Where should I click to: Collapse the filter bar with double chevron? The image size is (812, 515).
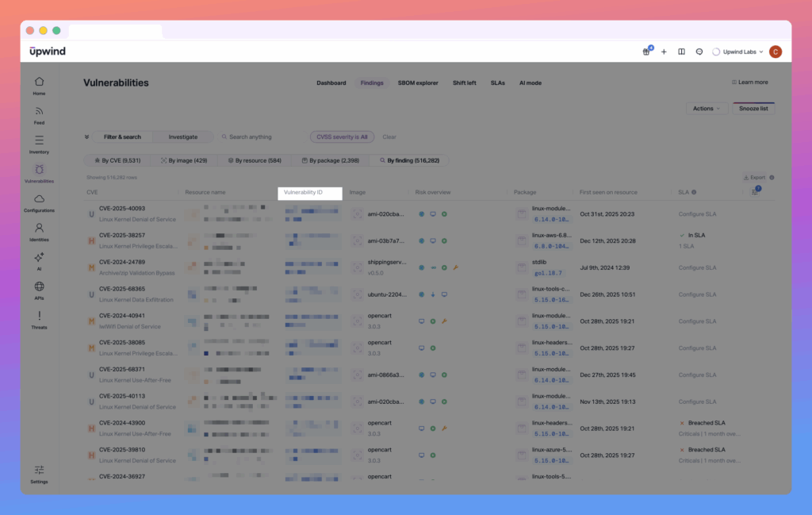tap(86, 136)
